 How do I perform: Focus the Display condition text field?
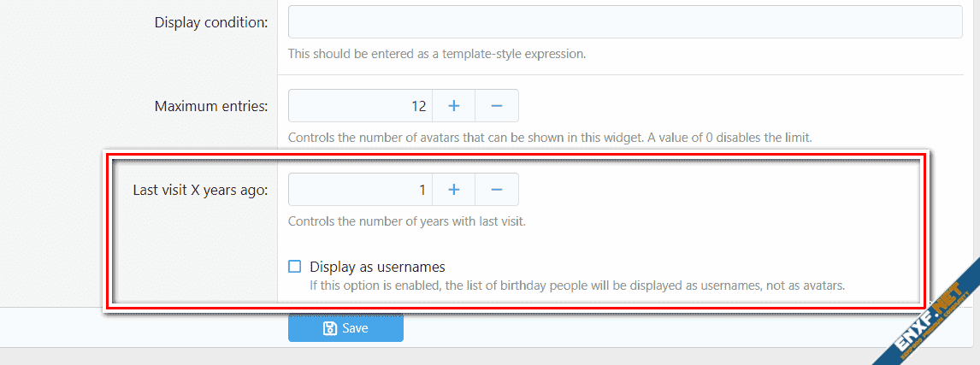[x=624, y=22]
